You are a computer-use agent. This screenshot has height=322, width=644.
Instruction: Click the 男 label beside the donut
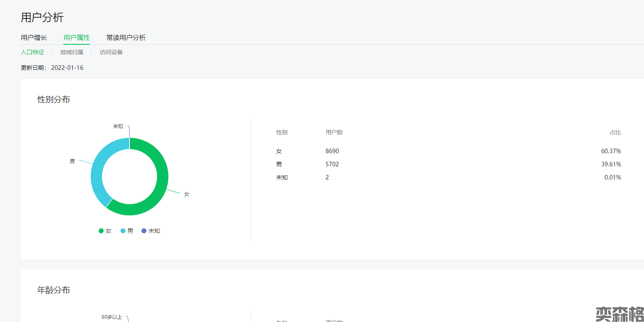[72, 161]
